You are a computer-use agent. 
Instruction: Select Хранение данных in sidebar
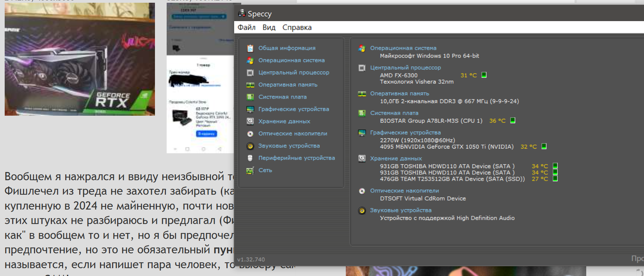tap(284, 121)
